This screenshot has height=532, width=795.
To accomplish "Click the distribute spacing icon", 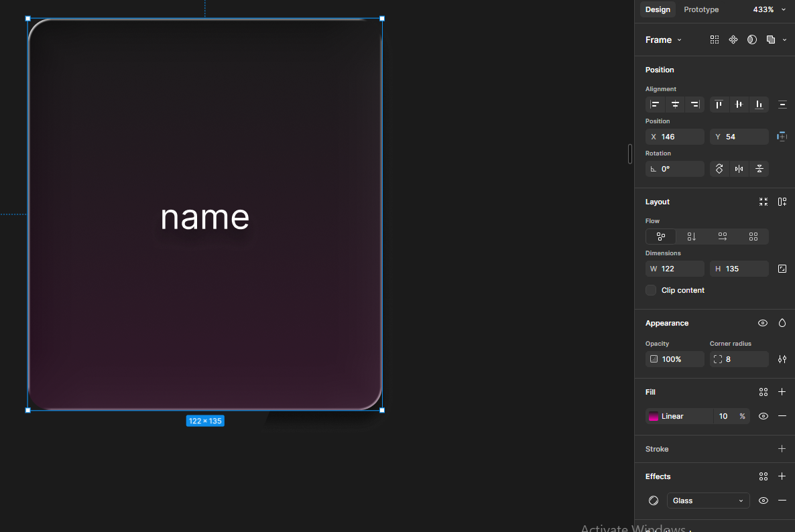I will pyautogui.click(x=782, y=105).
